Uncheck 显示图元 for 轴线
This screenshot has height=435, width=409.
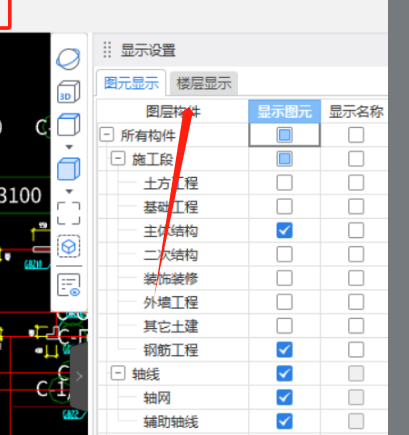point(284,373)
